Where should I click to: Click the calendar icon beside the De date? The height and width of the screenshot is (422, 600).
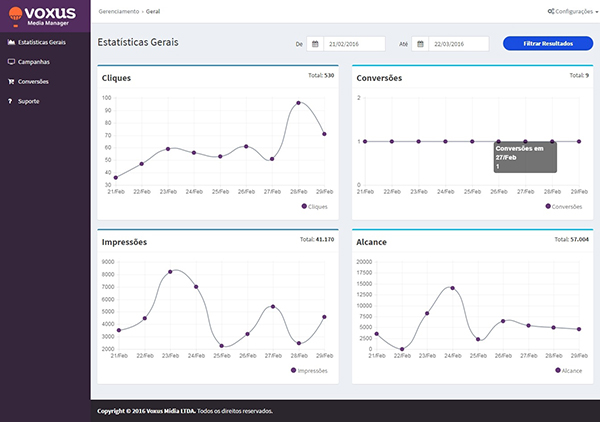(x=315, y=44)
